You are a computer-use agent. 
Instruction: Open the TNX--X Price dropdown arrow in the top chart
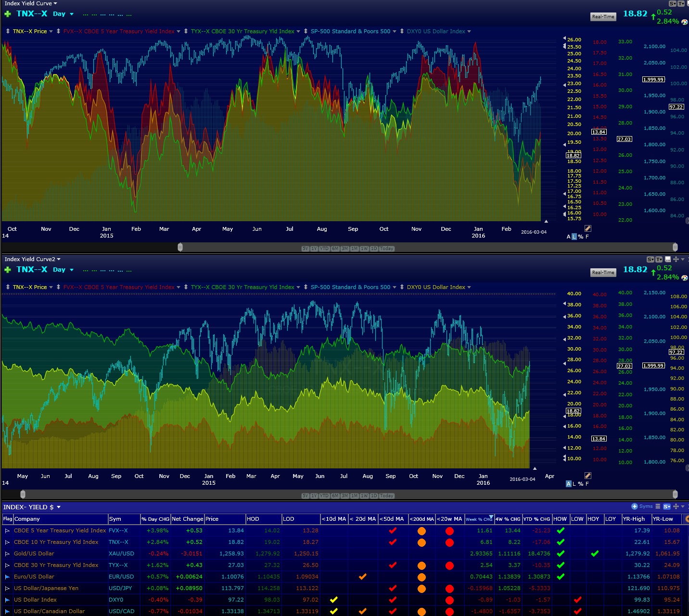coord(51,31)
